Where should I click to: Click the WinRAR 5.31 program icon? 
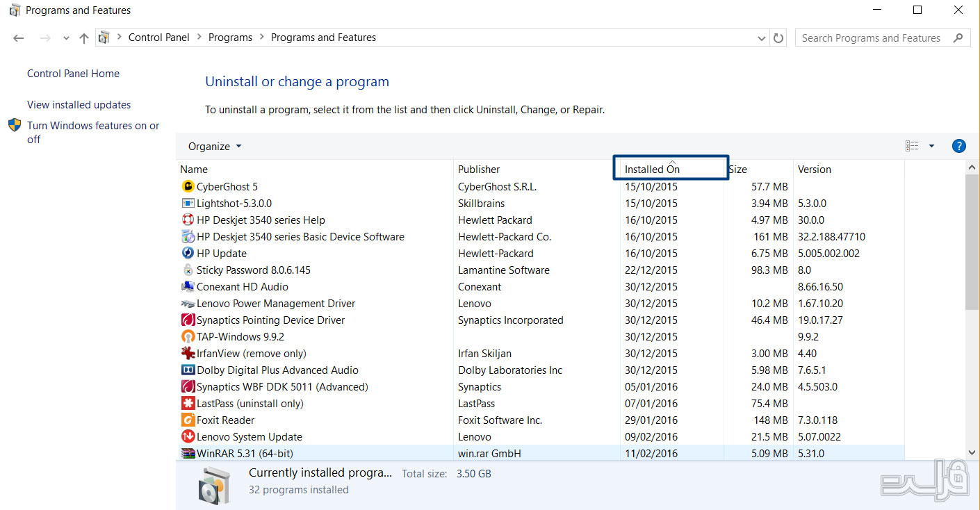pos(188,453)
